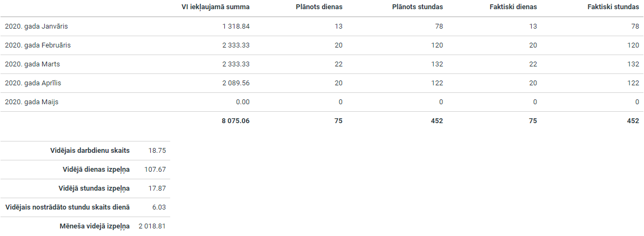The width and height of the screenshot is (644, 236).
Task: Select the 2020. gada Janvāris row
Action: [x=322, y=26]
